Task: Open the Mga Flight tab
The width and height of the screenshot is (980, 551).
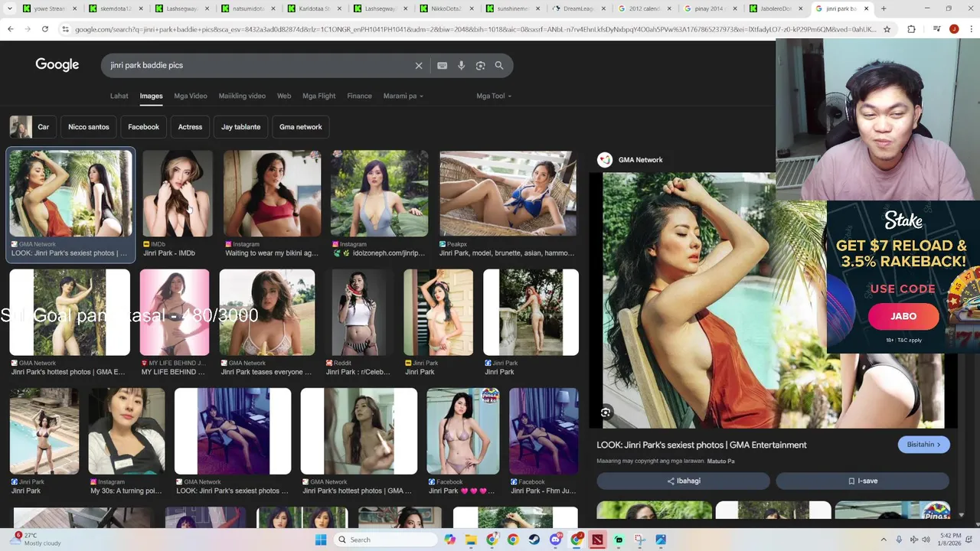Action: coord(319,96)
